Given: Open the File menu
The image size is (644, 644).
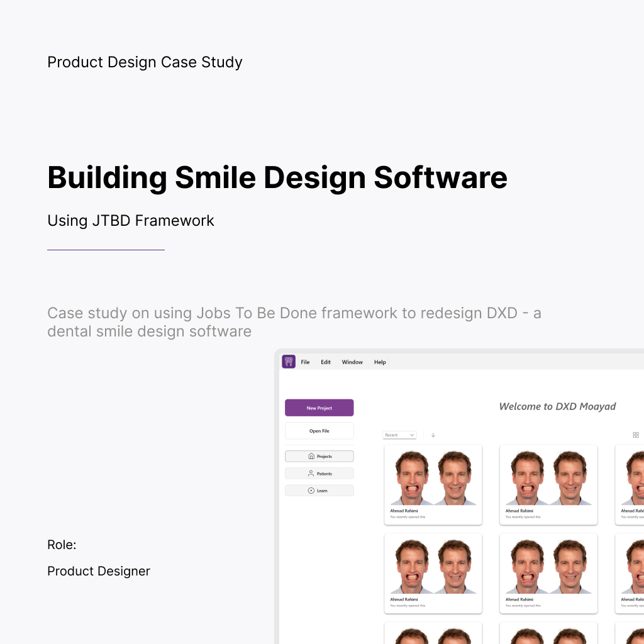Looking at the screenshot, I should 305,362.
